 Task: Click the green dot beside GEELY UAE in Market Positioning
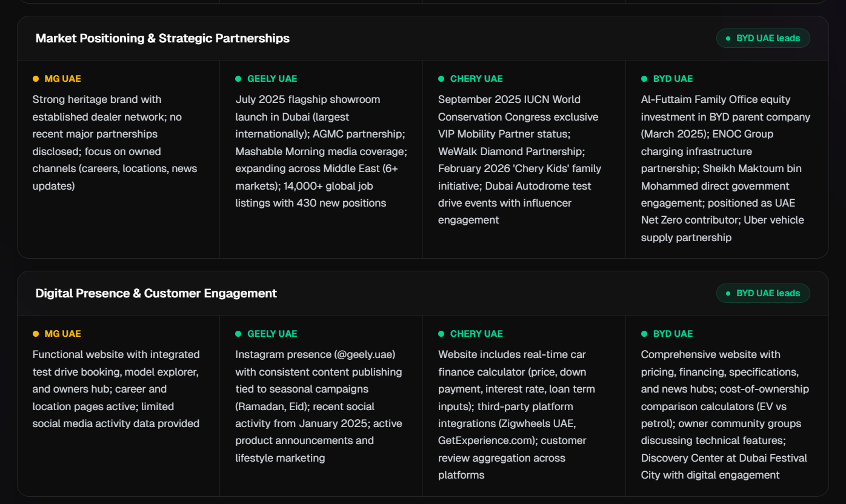(238, 79)
